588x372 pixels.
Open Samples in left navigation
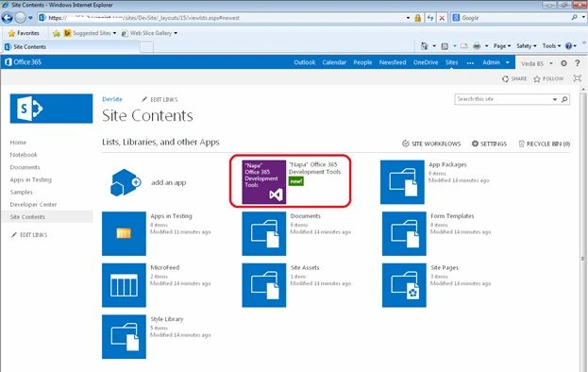tap(22, 192)
